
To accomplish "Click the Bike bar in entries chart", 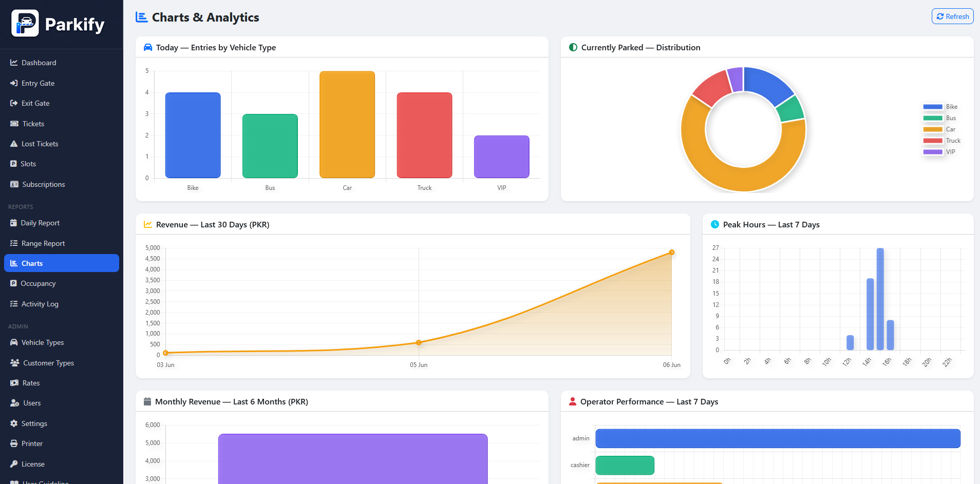I will pos(193,135).
